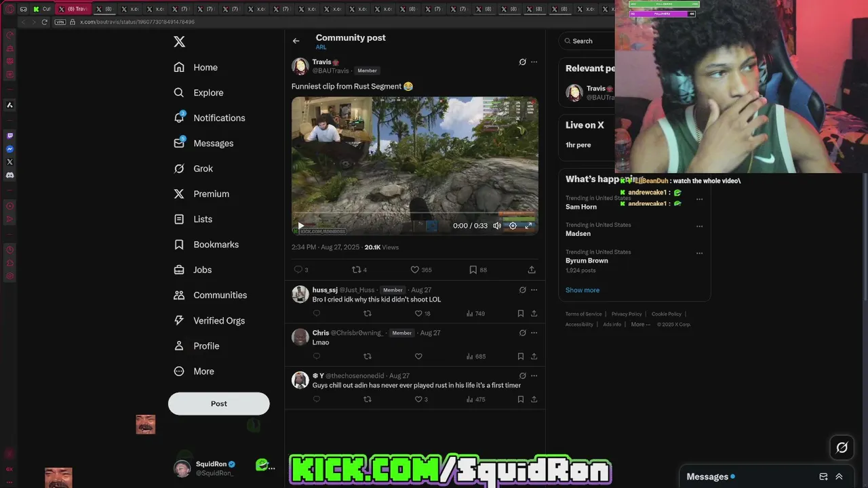Open Home in the sidebar

(x=195, y=67)
